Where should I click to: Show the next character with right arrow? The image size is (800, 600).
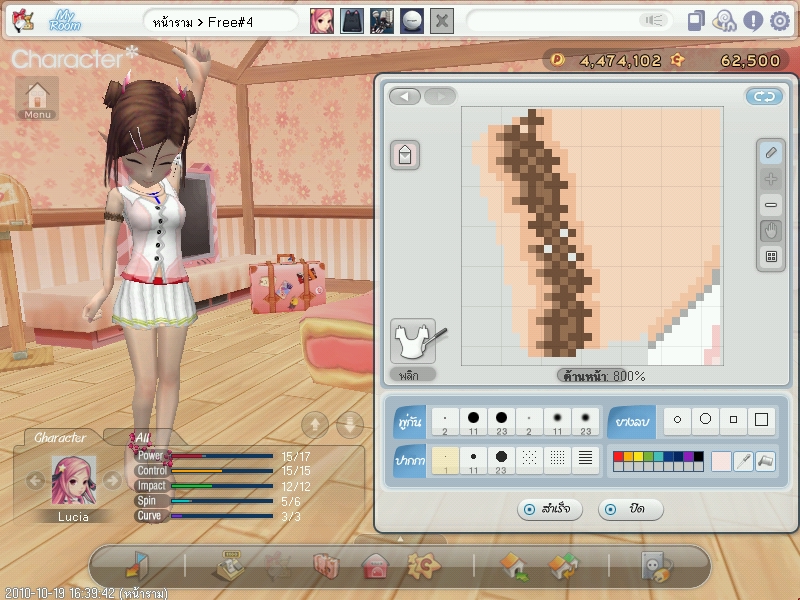coord(112,480)
